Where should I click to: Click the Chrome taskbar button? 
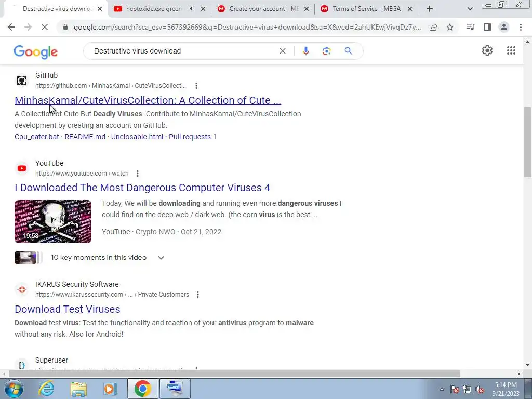click(142, 389)
